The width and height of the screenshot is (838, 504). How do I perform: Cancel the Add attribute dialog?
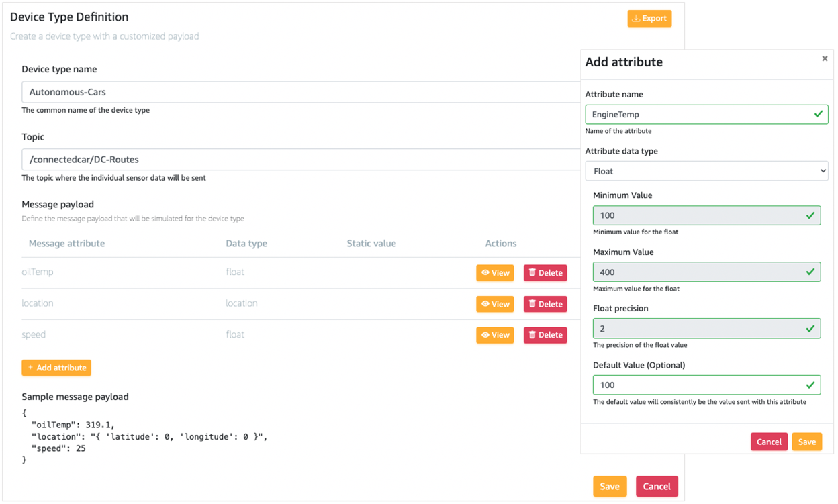click(769, 442)
